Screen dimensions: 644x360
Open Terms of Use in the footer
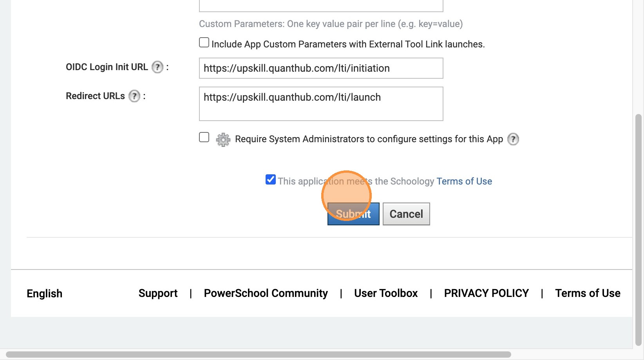[588, 293]
